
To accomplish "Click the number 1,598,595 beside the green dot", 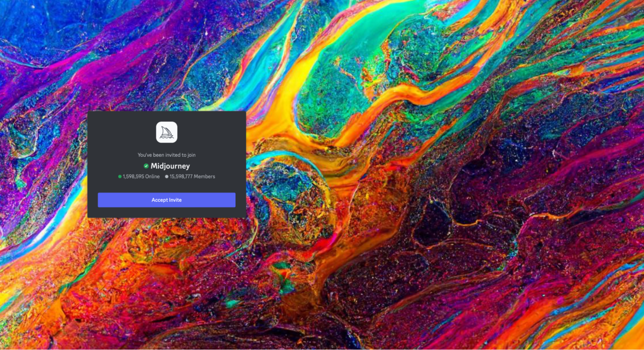I will click(x=133, y=177).
